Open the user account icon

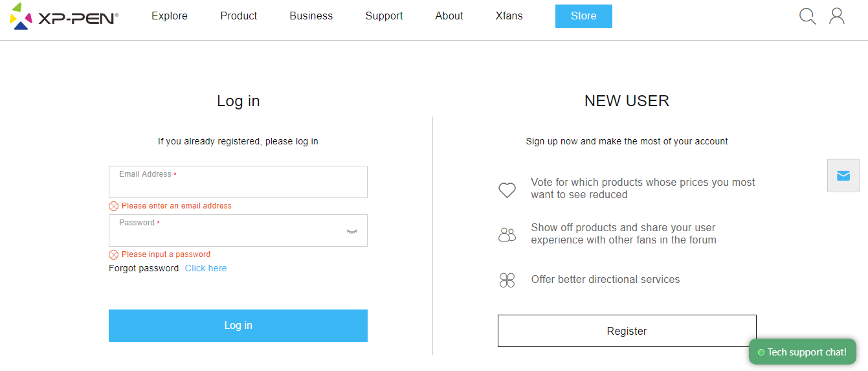[x=837, y=16]
